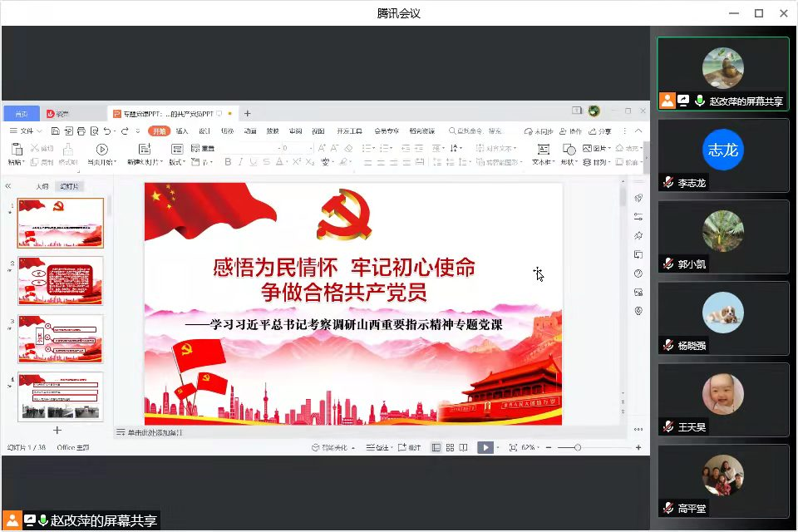Screen dimensions: 798x532
Task: Click the Text Box (文本框) icon
Action: [543, 150]
